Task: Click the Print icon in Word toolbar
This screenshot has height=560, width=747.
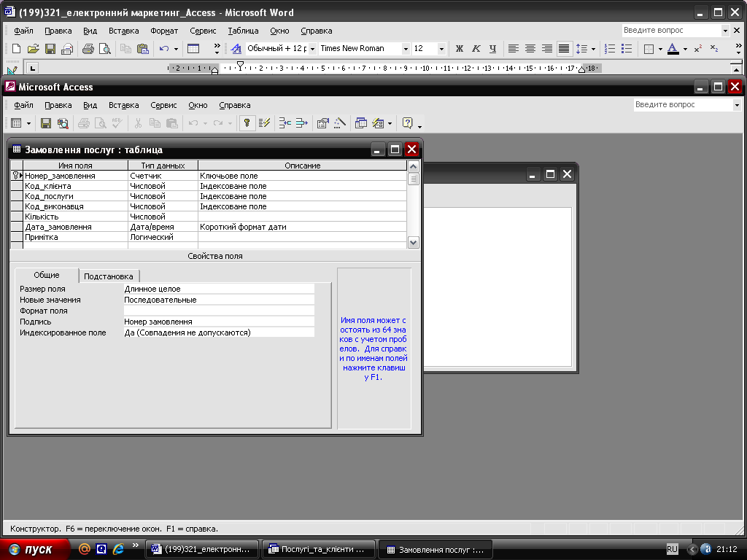Action: coord(88,49)
